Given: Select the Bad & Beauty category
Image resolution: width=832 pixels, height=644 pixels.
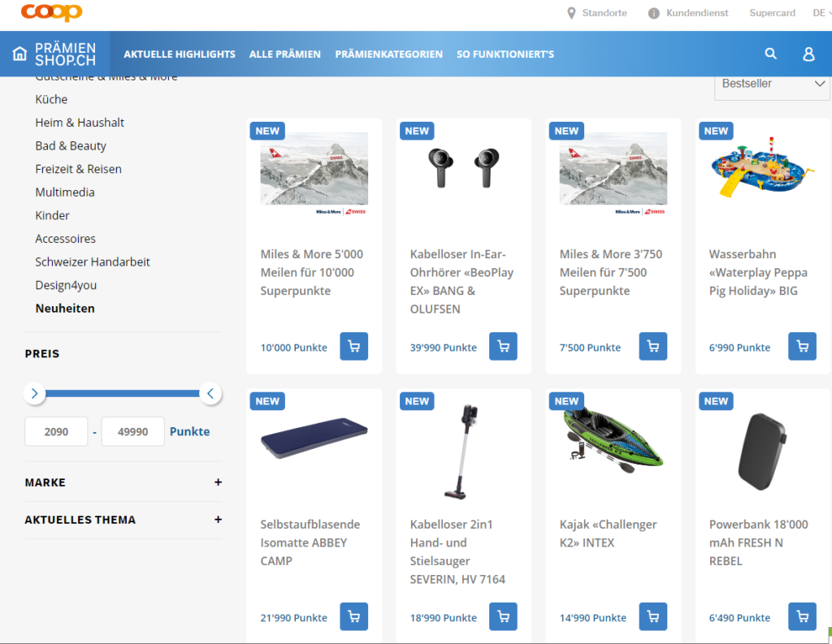Looking at the screenshot, I should coord(71,146).
